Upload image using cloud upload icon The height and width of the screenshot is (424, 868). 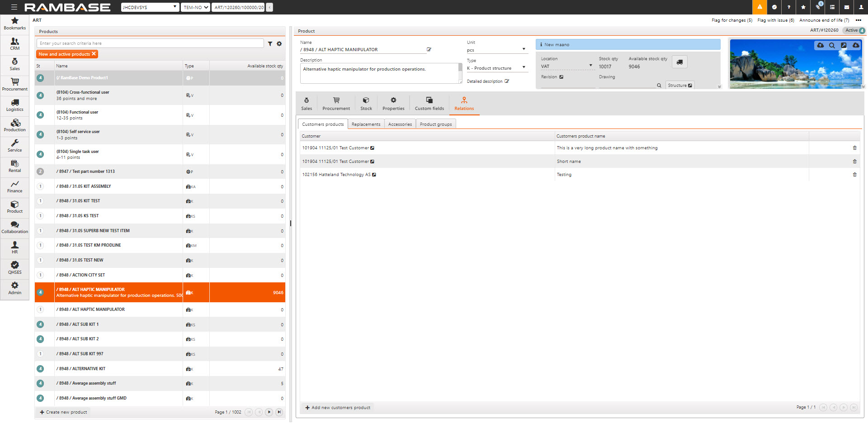coord(820,46)
